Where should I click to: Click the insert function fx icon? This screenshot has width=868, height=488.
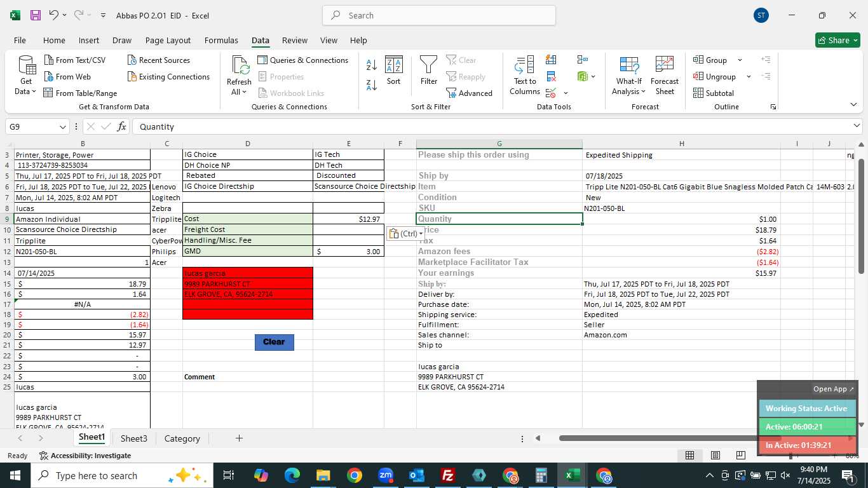coord(121,126)
